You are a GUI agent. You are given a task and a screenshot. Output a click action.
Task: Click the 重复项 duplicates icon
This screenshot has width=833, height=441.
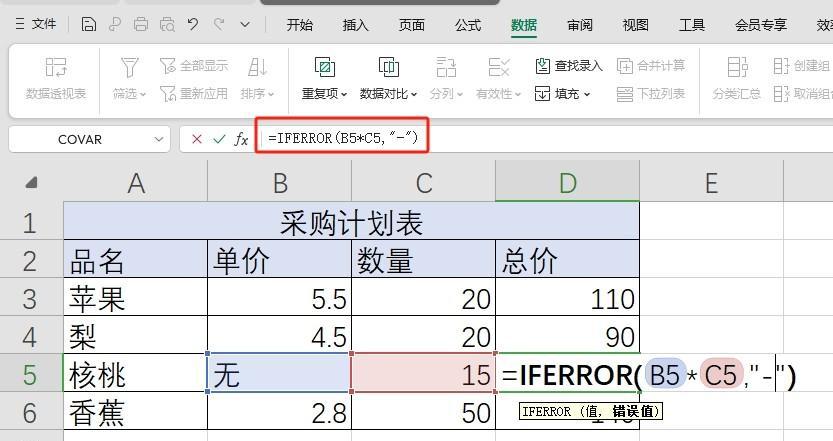(325, 67)
